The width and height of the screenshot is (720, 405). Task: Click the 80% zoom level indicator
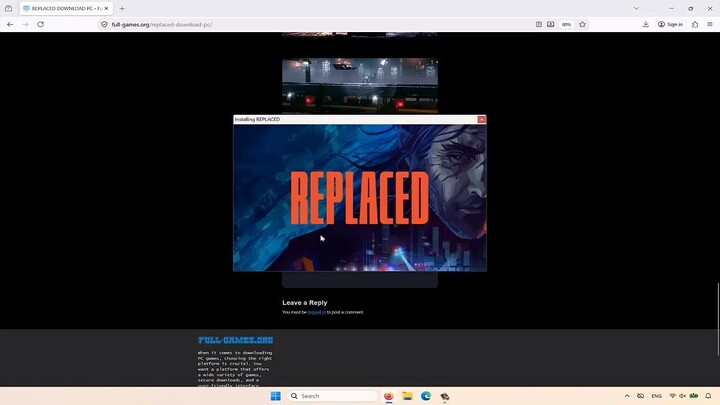point(566,24)
